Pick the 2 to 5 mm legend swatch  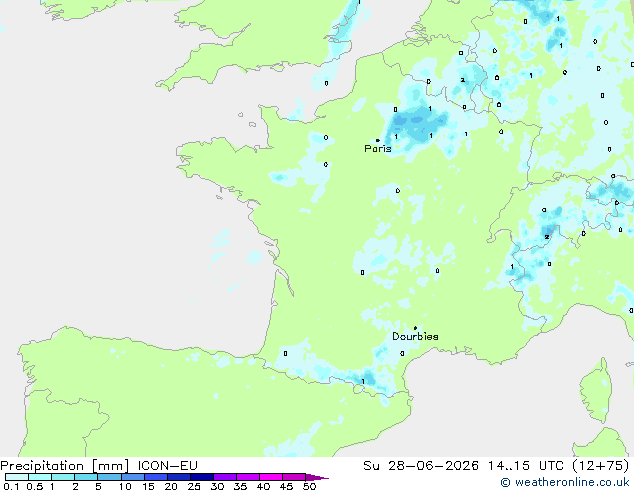86,477
